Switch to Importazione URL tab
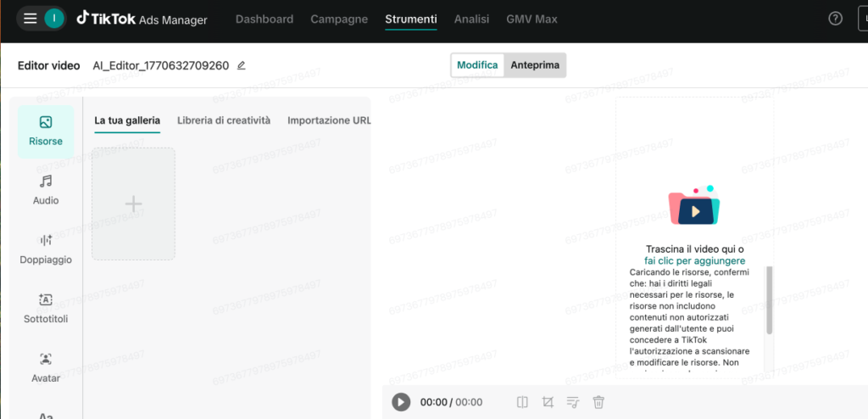 329,120
